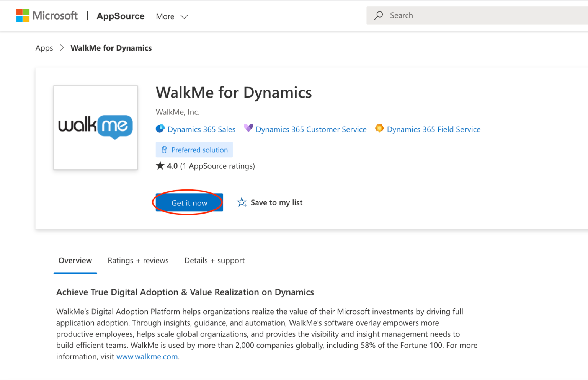Open the More navigation dropdown
The image size is (588, 380).
point(171,16)
